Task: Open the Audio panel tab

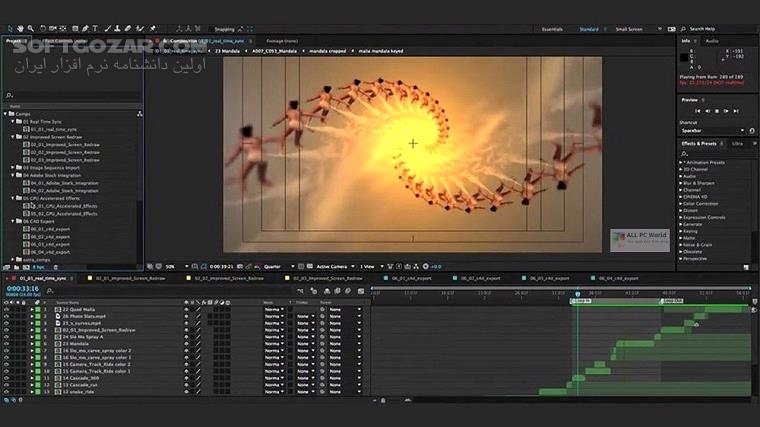Action: pos(712,41)
